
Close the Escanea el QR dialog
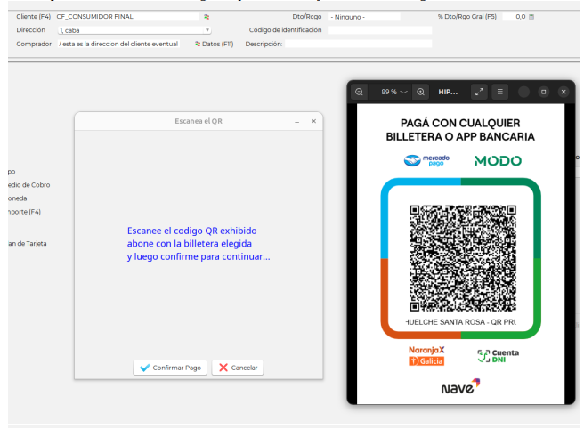(314, 121)
